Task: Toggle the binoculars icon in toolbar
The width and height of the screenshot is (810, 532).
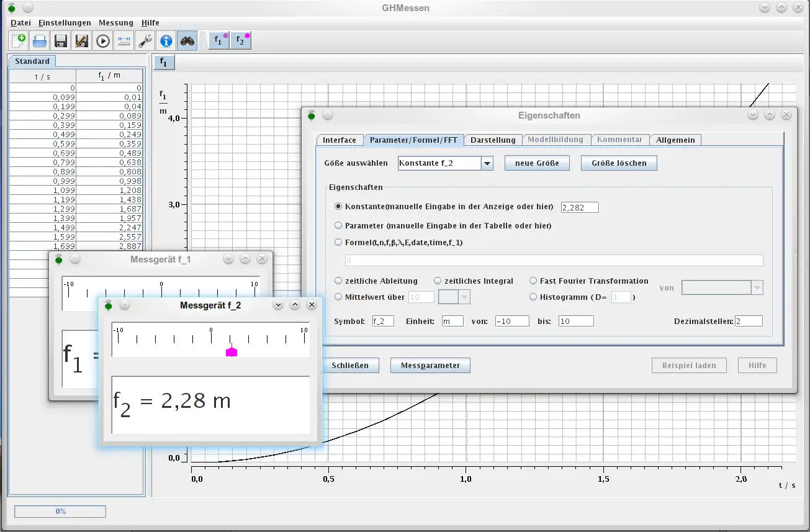Action: [x=187, y=41]
